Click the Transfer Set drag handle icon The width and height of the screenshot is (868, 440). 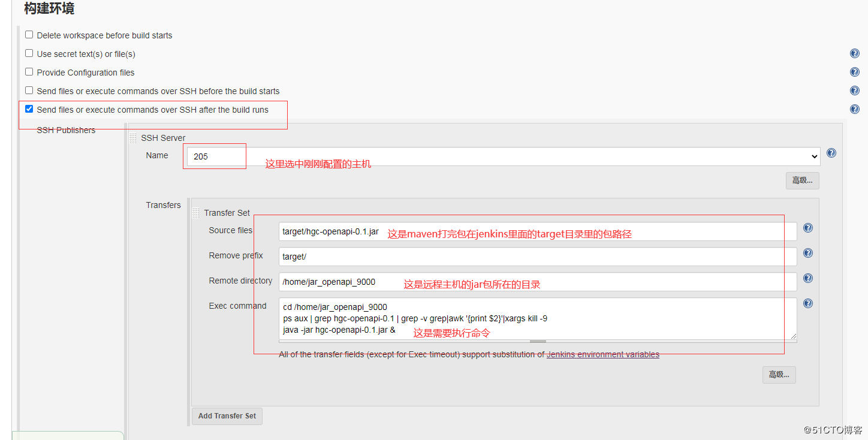click(195, 213)
